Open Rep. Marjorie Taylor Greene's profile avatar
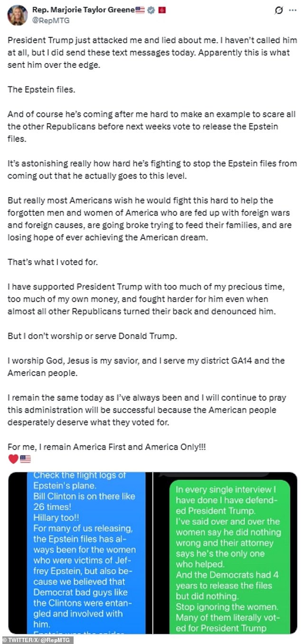 pyautogui.click(x=17, y=15)
